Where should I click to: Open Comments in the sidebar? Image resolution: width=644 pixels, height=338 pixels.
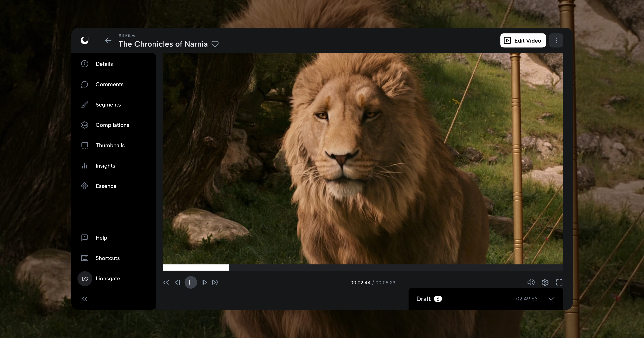[x=109, y=84]
